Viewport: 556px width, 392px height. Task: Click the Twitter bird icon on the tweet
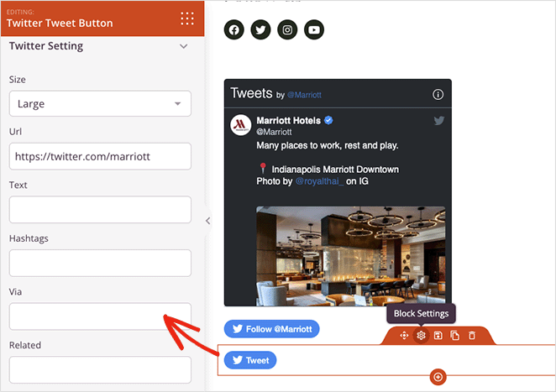coord(439,121)
